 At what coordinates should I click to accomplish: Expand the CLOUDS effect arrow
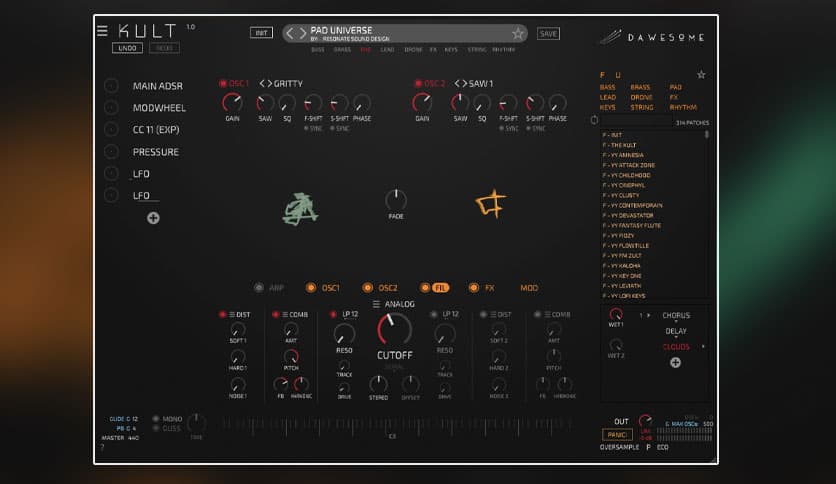pos(703,346)
